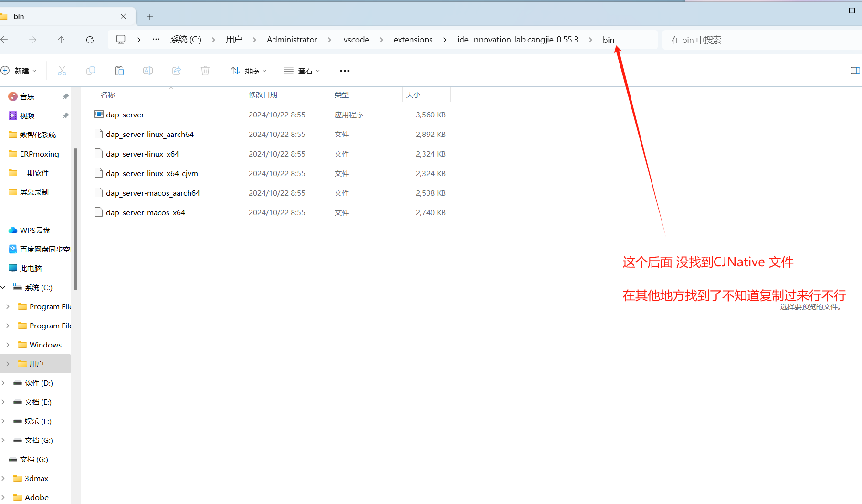Refresh the current folder view
Screen dimensions: 862x504
90,40
